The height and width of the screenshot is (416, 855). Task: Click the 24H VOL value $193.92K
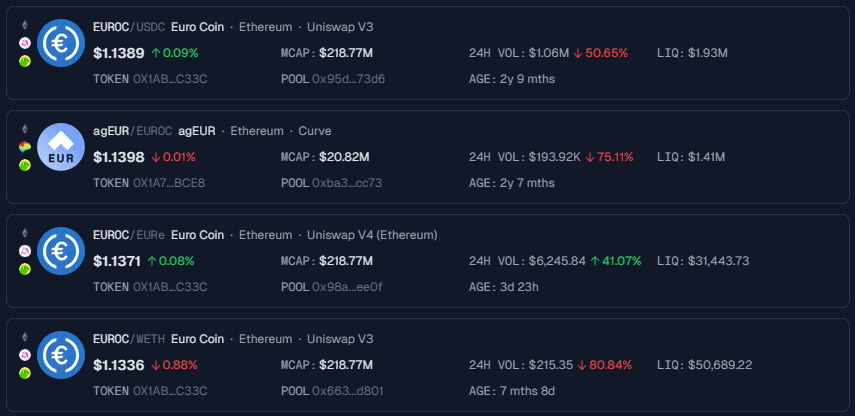point(550,157)
